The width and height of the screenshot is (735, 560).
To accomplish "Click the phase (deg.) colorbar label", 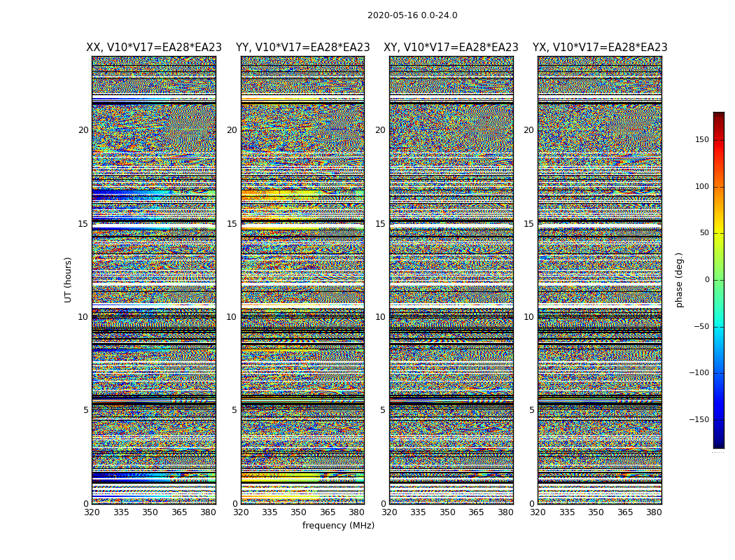I will click(x=679, y=280).
